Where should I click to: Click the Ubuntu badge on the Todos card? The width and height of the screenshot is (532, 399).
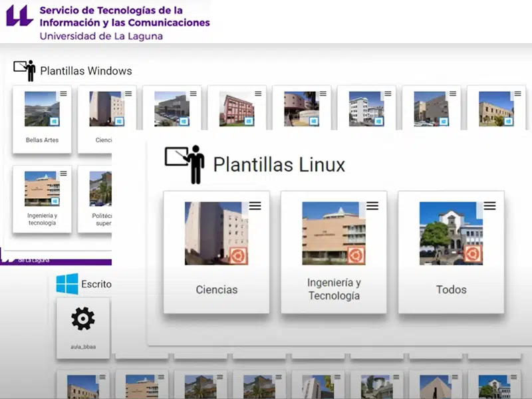click(x=473, y=255)
